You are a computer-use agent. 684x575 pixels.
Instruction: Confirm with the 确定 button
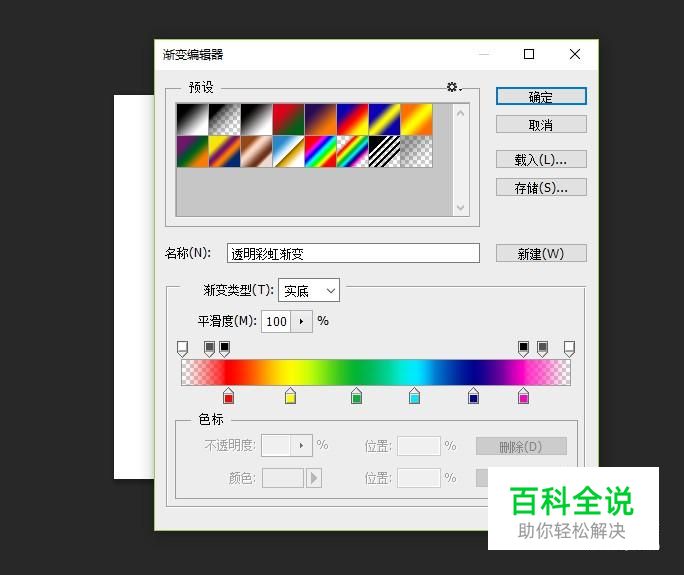tap(541, 96)
